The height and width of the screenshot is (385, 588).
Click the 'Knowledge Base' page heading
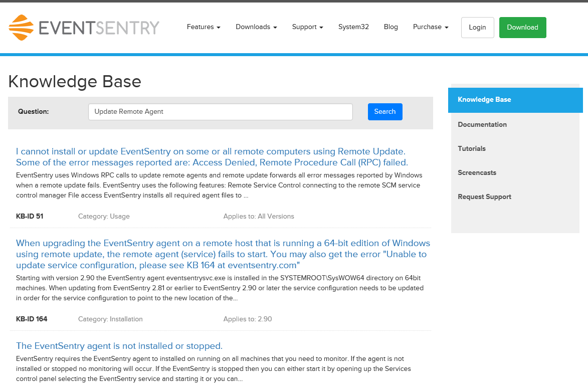point(75,81)
